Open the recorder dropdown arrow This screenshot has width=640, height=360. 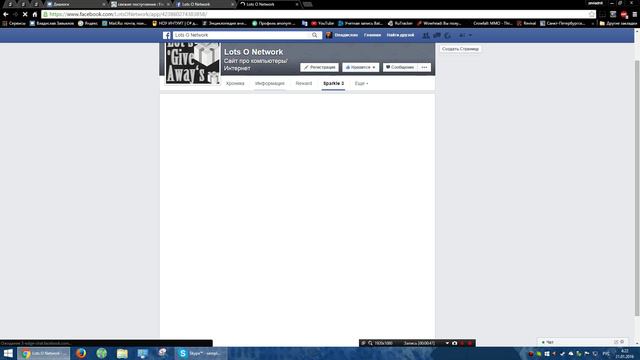[447, 343]
